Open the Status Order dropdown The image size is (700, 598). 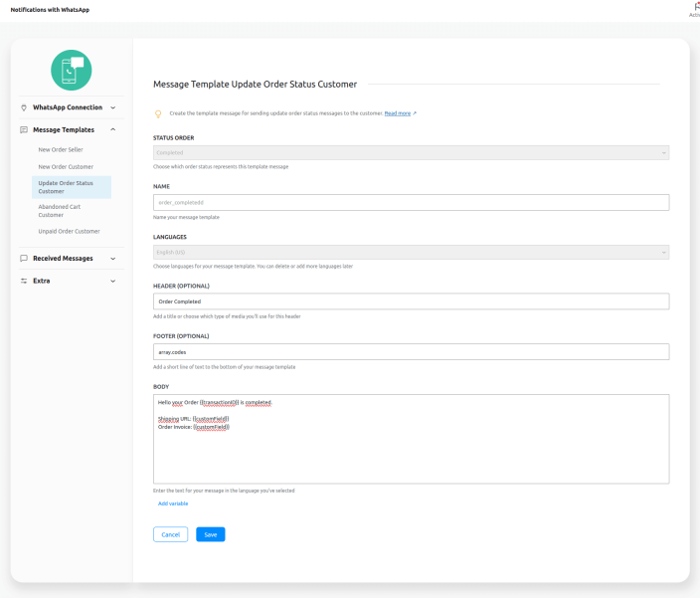(x=411, y=152)
